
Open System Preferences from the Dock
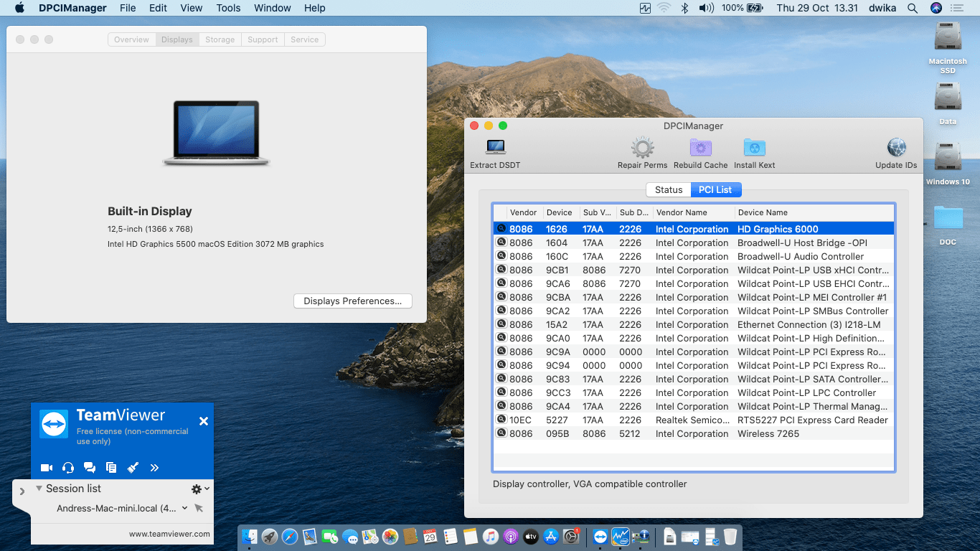[571, 537]
